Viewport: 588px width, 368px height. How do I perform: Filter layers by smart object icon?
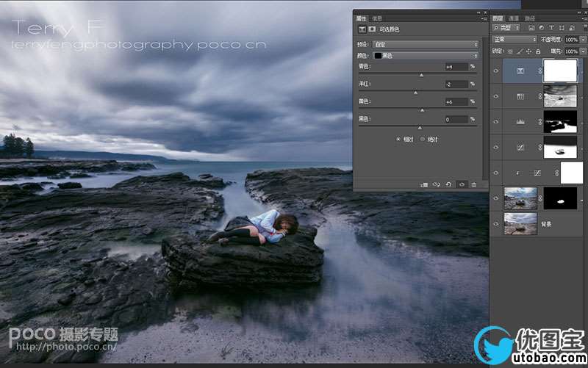[572, 28]
